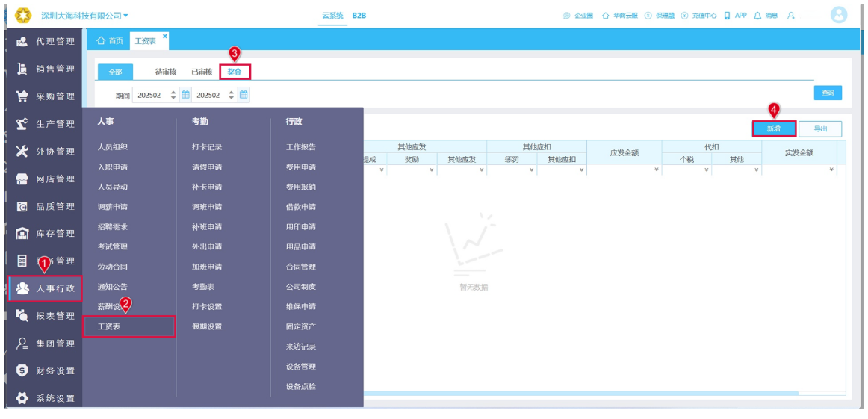Choose 合同管理 menu item
This screenshot has height=419, width=868.
(301, 267)
